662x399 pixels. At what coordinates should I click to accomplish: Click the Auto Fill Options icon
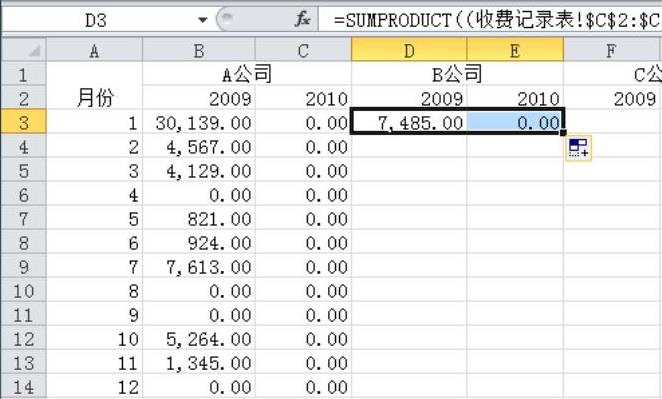click(x=578, y=148)
